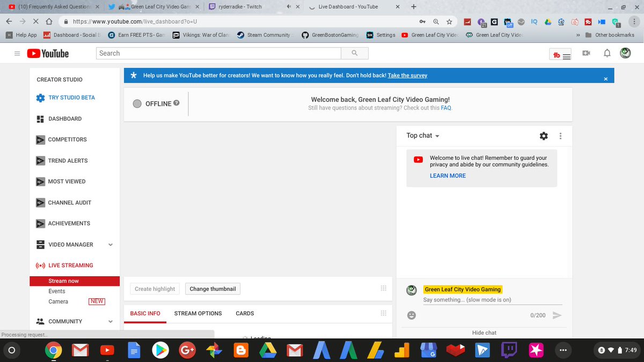The image size is (644, 362).
Task: Open Most Viewed in sidebar
Action: (x=61, y=182)
